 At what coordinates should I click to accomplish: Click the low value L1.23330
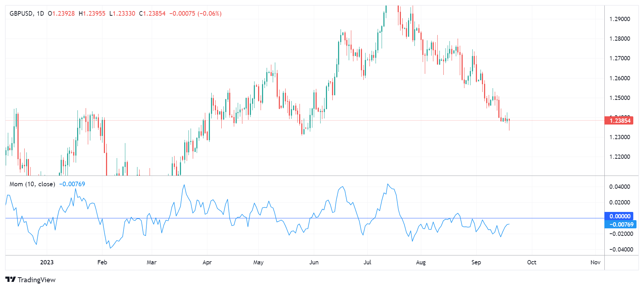122,14
